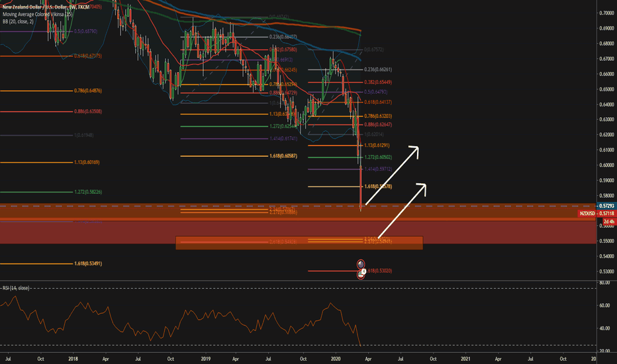Click Fibonacci label 0(0.67572)
This screenshot has height=364, width=617.
[374, 50]
